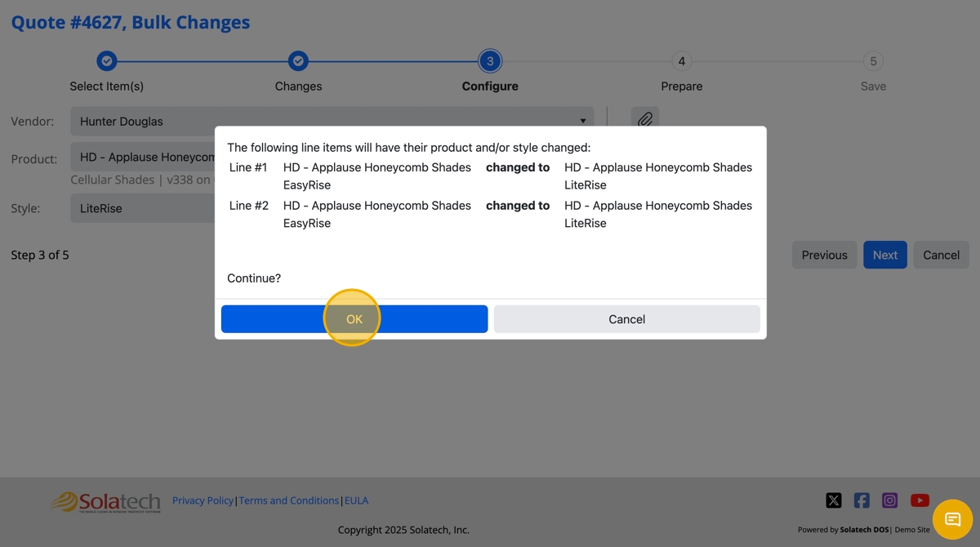Screen dimensions: 980x547
Task: Click the paperclip attachment icon
Action: tap(645, 121)
